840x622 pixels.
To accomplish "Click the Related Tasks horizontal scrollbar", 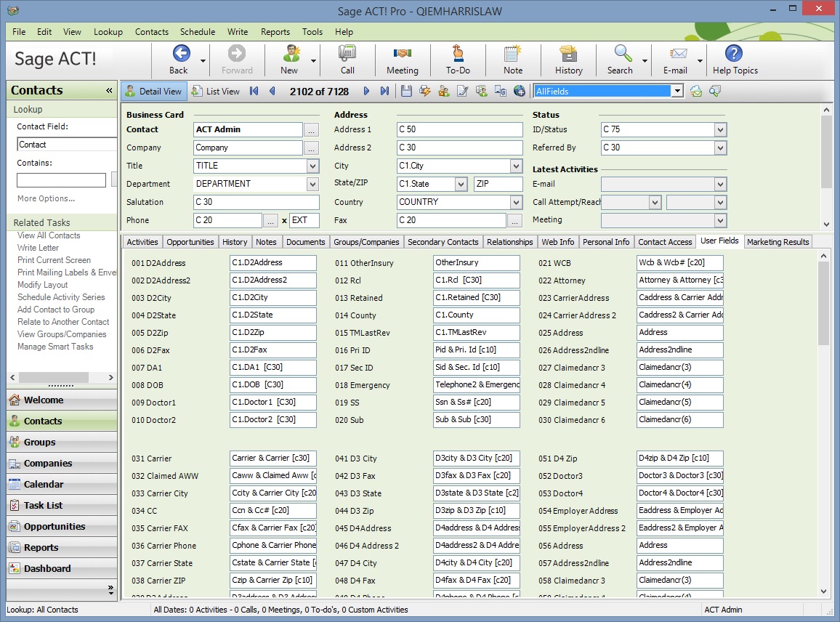I will [62, 377].
